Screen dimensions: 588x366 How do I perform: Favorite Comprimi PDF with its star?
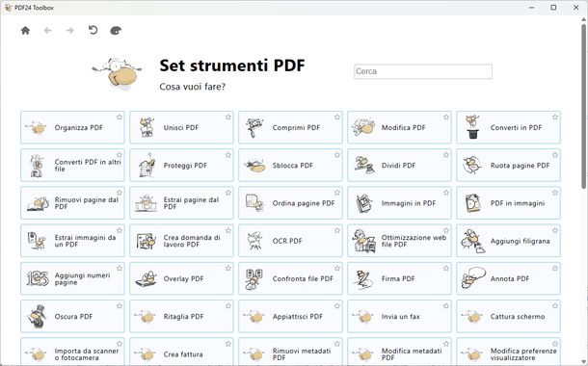337,118
